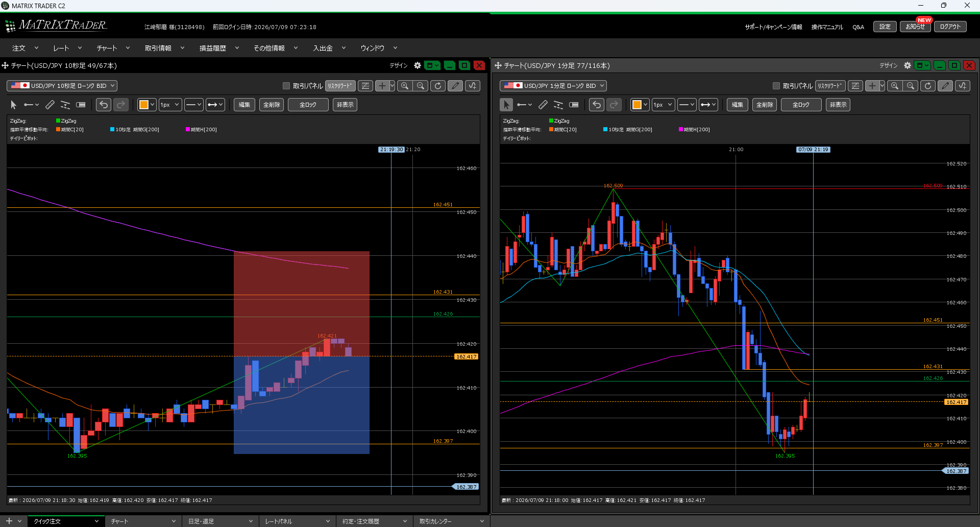Open orange color picker in 10秒足 chart

coord(146,105)
